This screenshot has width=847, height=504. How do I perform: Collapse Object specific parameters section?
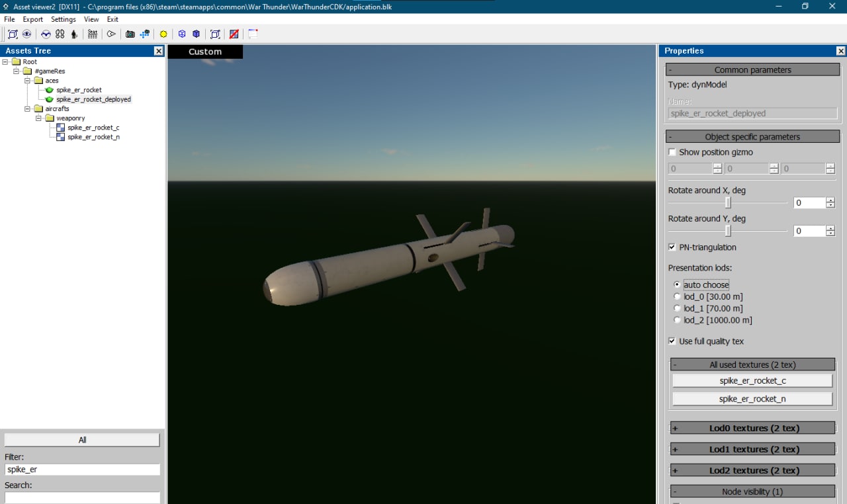pyautogui.click(x=752, y=137)
